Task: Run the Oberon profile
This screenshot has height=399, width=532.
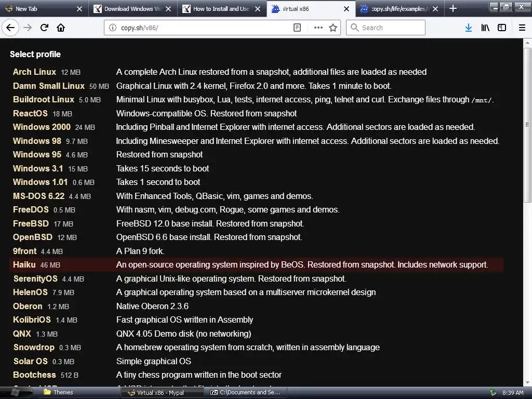Action: [28, 306]
